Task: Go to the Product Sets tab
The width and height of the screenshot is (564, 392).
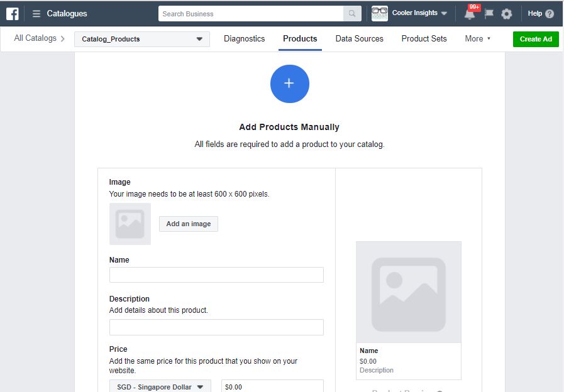Action: 424,38
